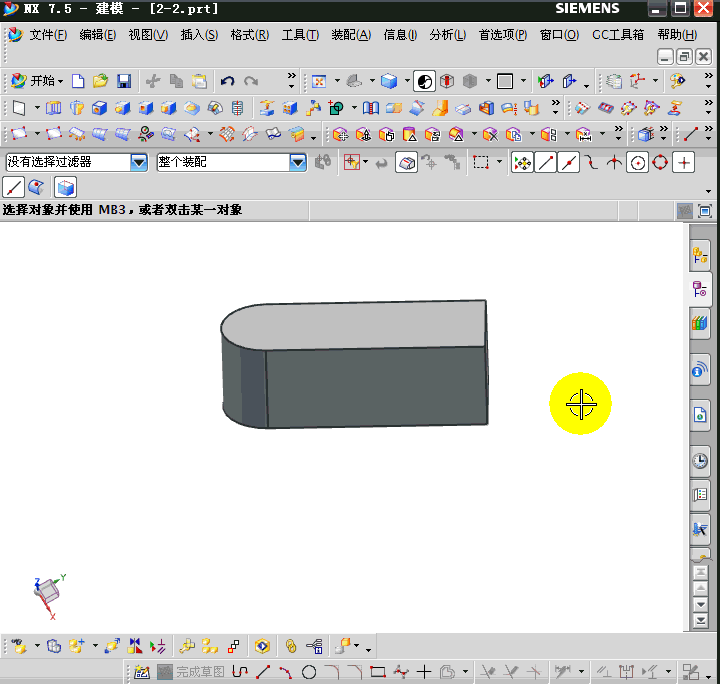Click the Point plus tool in sketch toolbar

(x=424, y=672)
